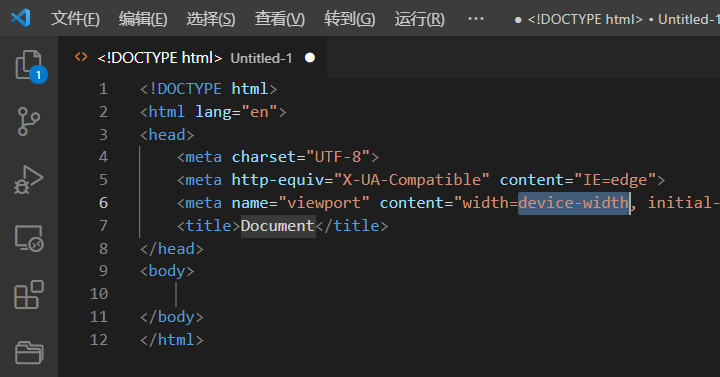
Task: Click the charset attribute on line 4
Action: [264, 157]
